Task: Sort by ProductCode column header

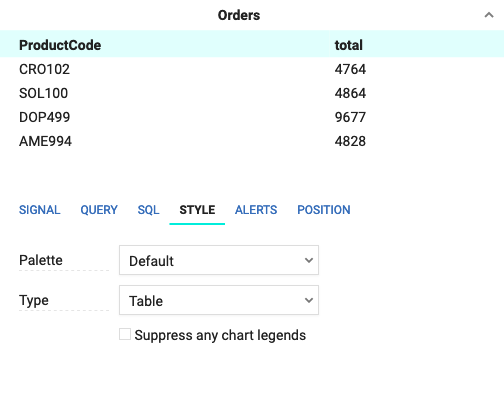Action: [x=60, y=45]
